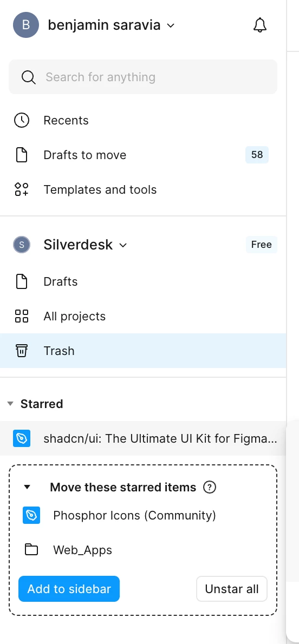
Task: Click the All projects grid icon
Action: point(21,316)
